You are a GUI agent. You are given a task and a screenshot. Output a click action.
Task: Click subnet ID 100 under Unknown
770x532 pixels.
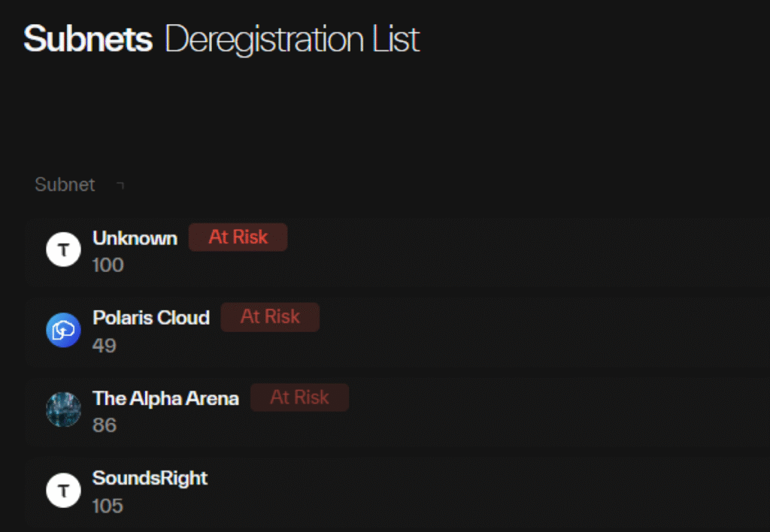108,265
